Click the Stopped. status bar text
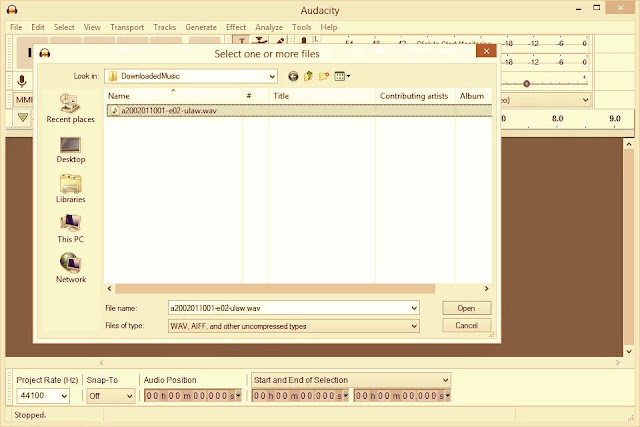640x427 pixels. tap(31, 415)
